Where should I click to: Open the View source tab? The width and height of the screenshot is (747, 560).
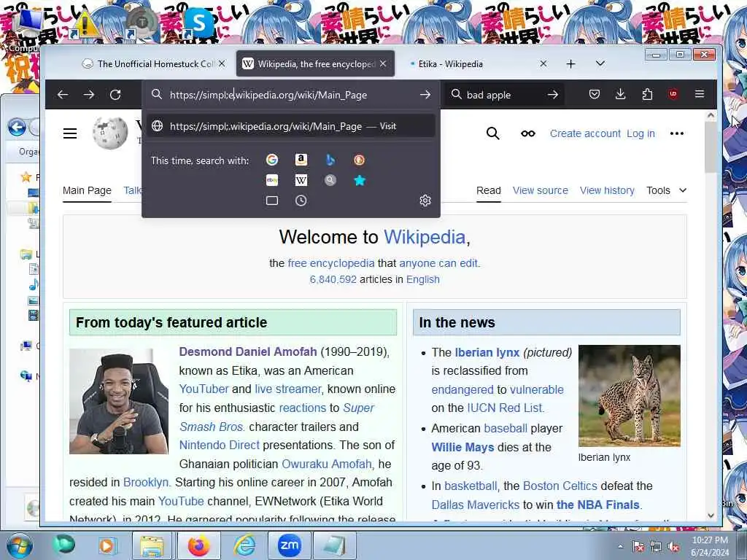click(541, 190)
